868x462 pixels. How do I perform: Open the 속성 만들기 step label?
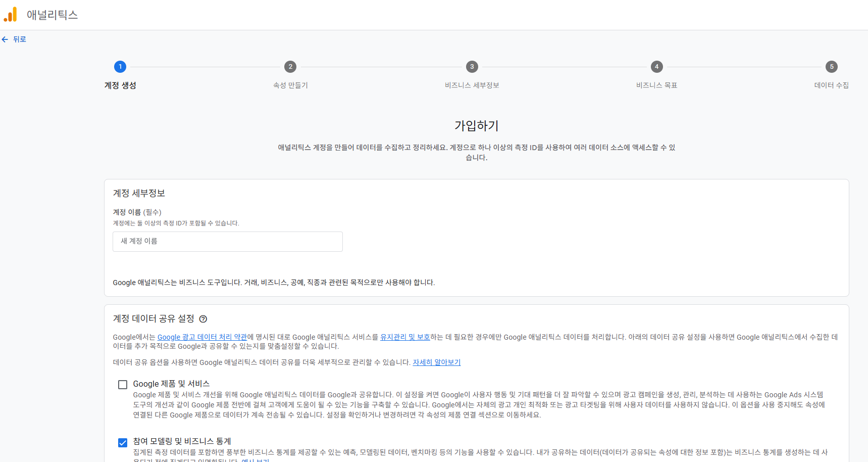(290, 85)
